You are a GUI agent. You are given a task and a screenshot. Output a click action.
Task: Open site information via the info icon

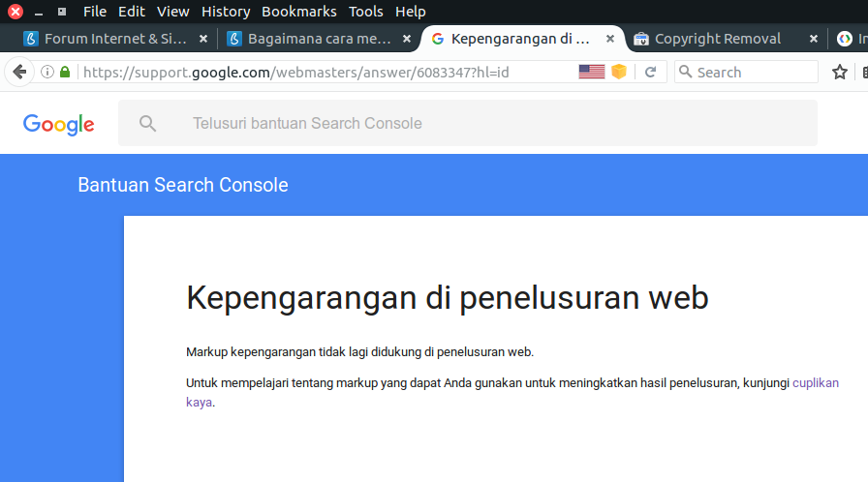click(47, 72)
